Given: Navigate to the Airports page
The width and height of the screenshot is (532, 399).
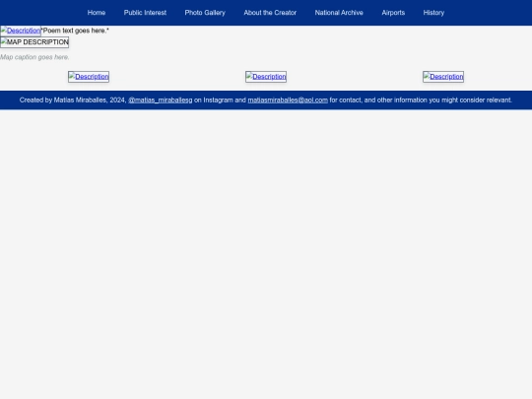Looking at the screenshot, I should (393, 13).
